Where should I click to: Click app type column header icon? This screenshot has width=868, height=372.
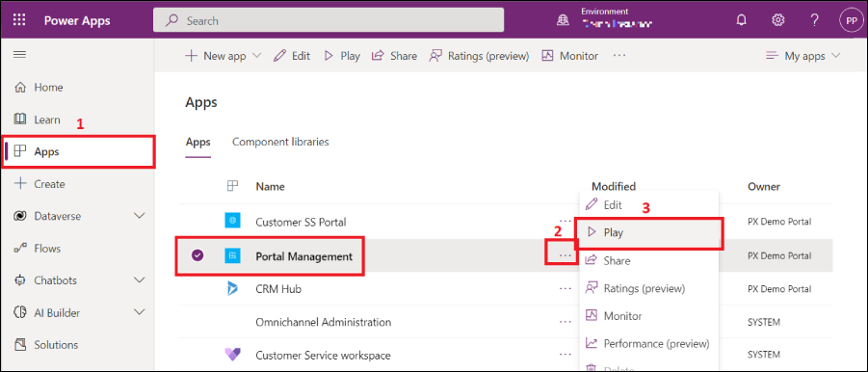(232, 186)
